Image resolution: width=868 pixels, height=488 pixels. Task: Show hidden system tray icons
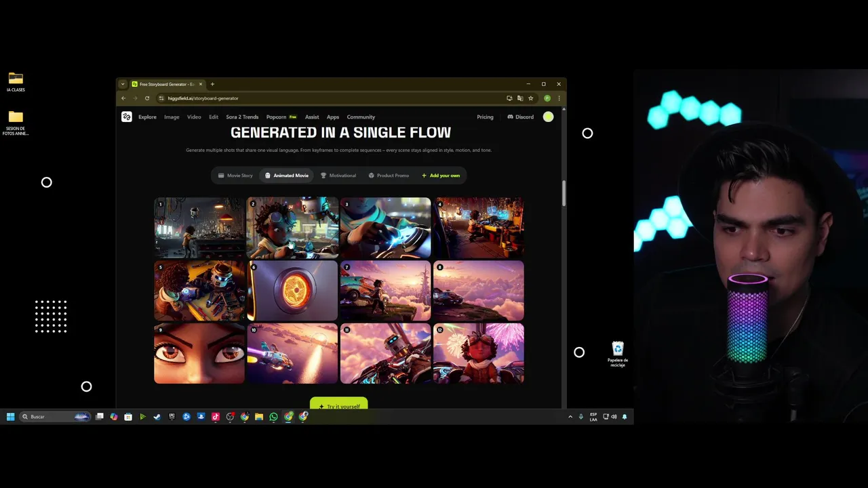[570, 417]
